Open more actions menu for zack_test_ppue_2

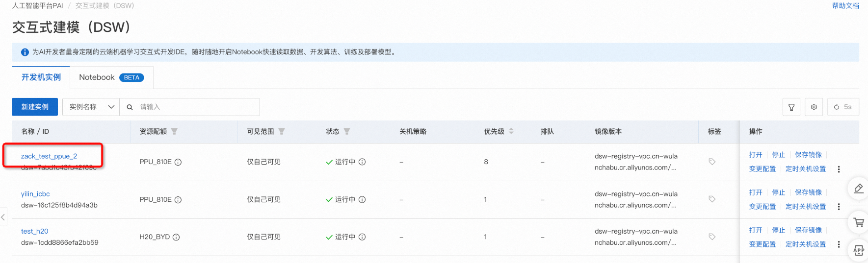(x=839, y=169)
